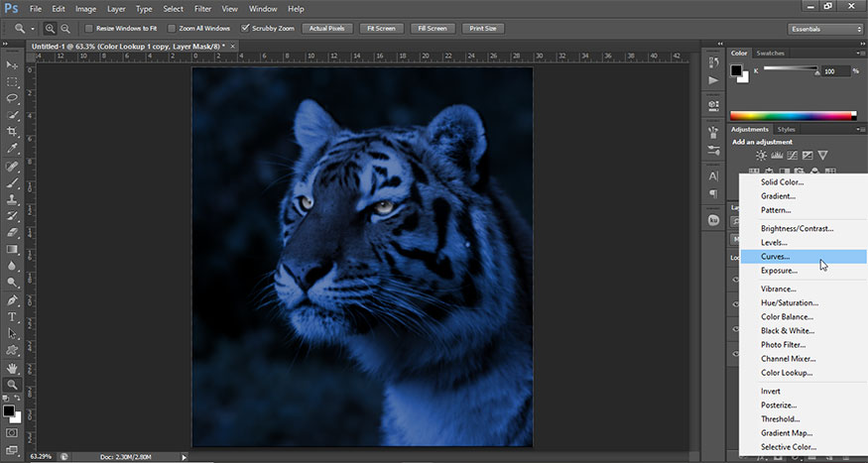
Task: Open the Kuler panel icon
Action: (713, 220)
